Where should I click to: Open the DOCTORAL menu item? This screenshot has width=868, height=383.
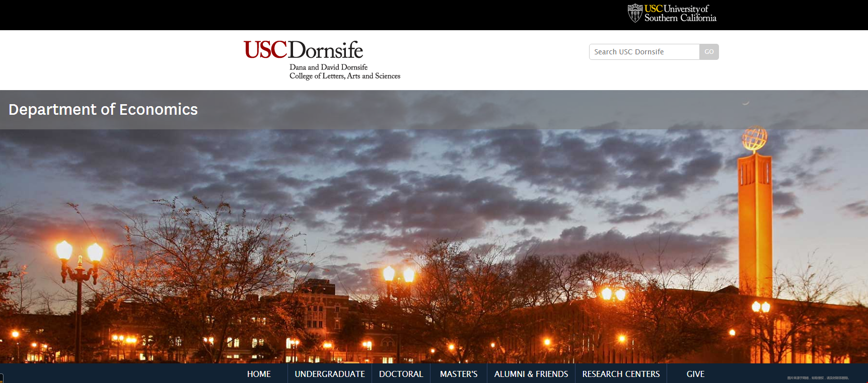tap(401, 374)
